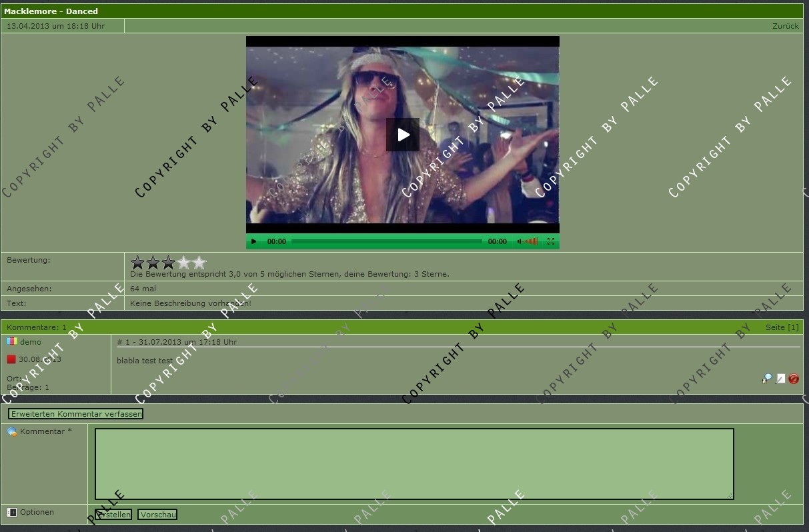Open the demo user profile link
Viewport: 809px width, 532px height.
tap(31, 342)
